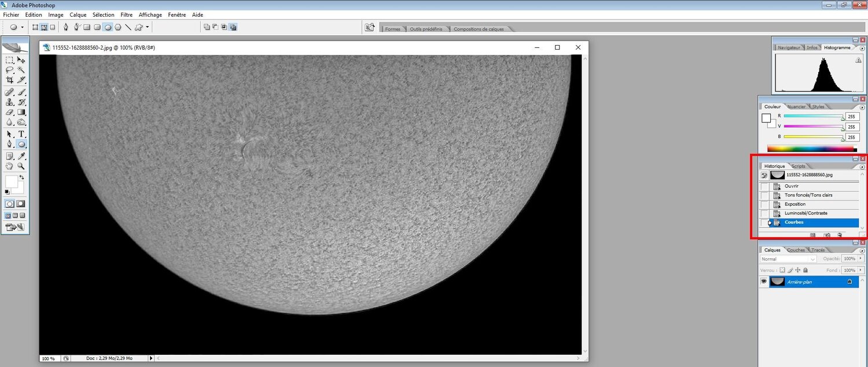This screenshot has height=367, width=868.
Task: Select the Line tool in options bar
Action: (x=128, y=27)
